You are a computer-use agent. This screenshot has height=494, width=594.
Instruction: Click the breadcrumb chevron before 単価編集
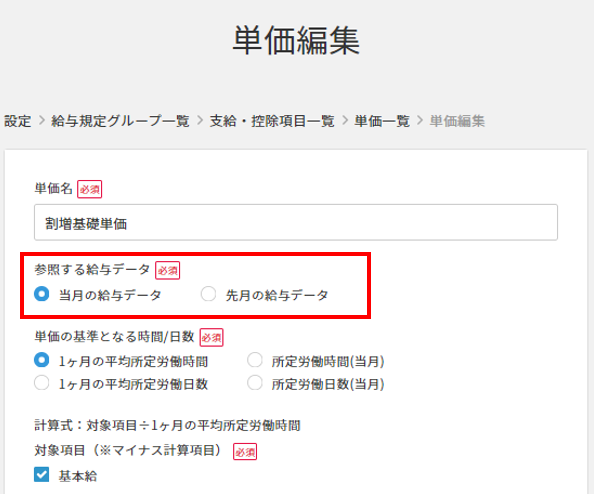[x=420, y=121]
